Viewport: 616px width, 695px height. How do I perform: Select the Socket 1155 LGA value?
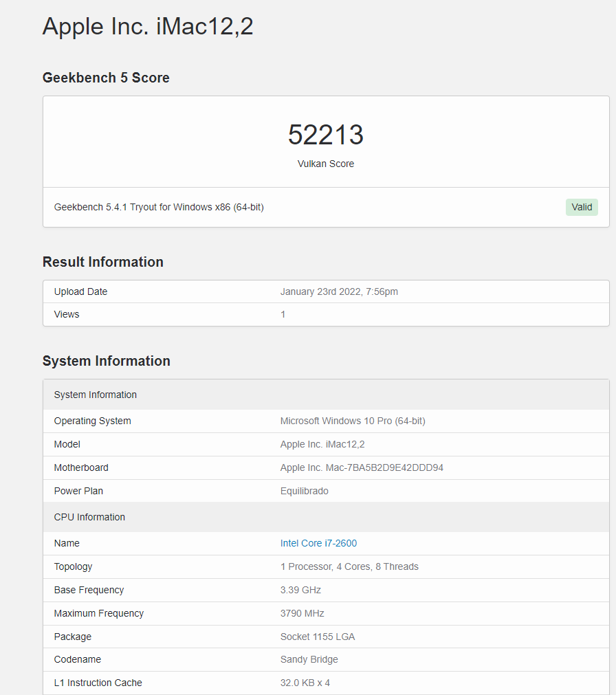pyautogui.click(x=318, y=637)
